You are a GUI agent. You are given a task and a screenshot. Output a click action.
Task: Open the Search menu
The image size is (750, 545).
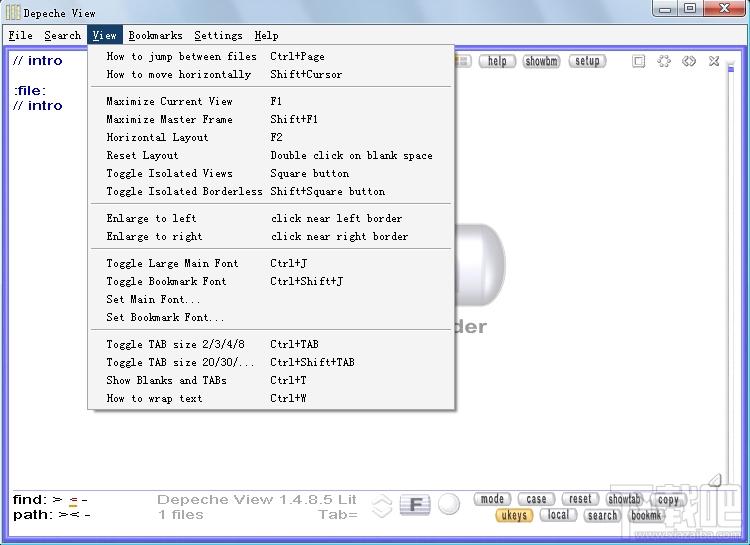(x=62, y=35)
